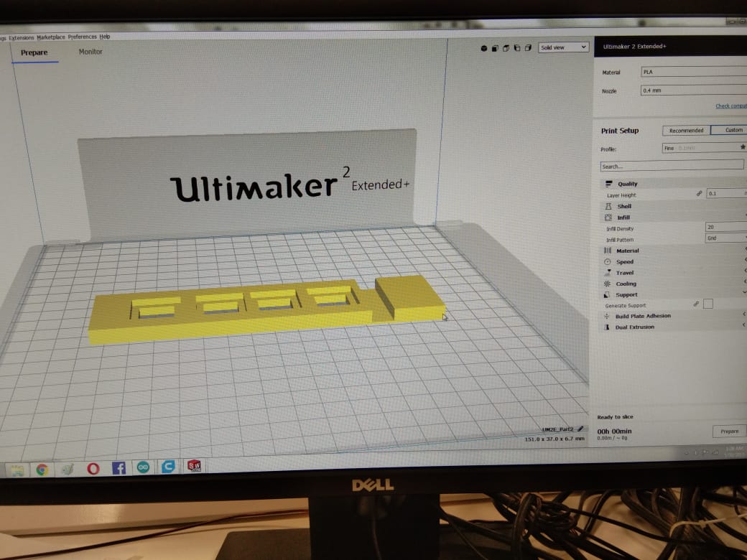Click the Material section label
The image size is (747, 560).
tap(628, 251)
